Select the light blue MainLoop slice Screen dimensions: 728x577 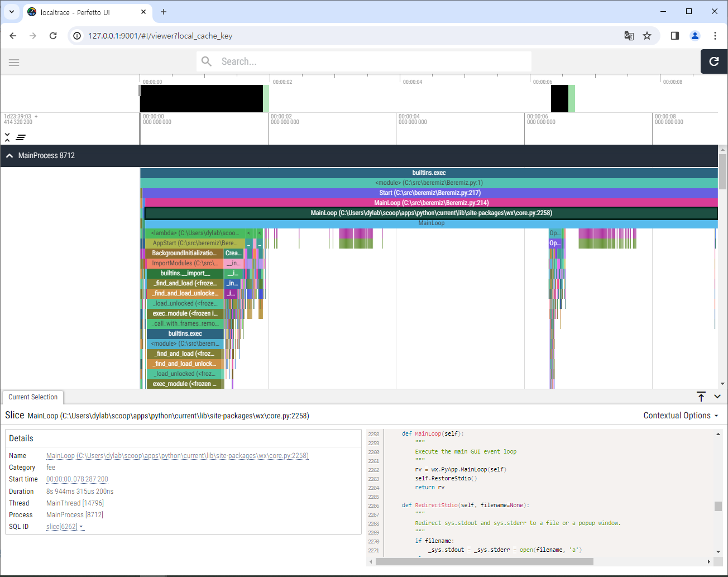coord(431,223)
